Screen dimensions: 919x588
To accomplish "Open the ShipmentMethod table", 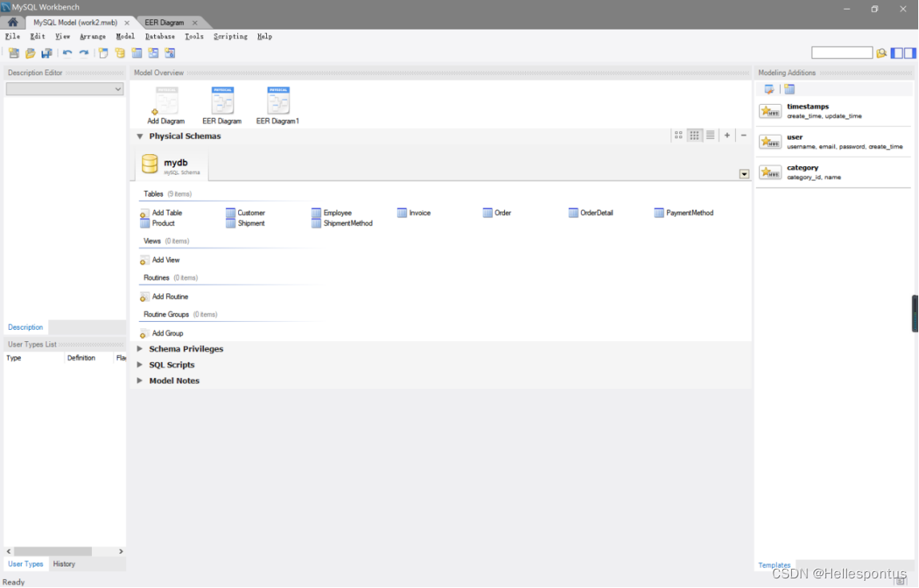I will click(x=342, y=223).
